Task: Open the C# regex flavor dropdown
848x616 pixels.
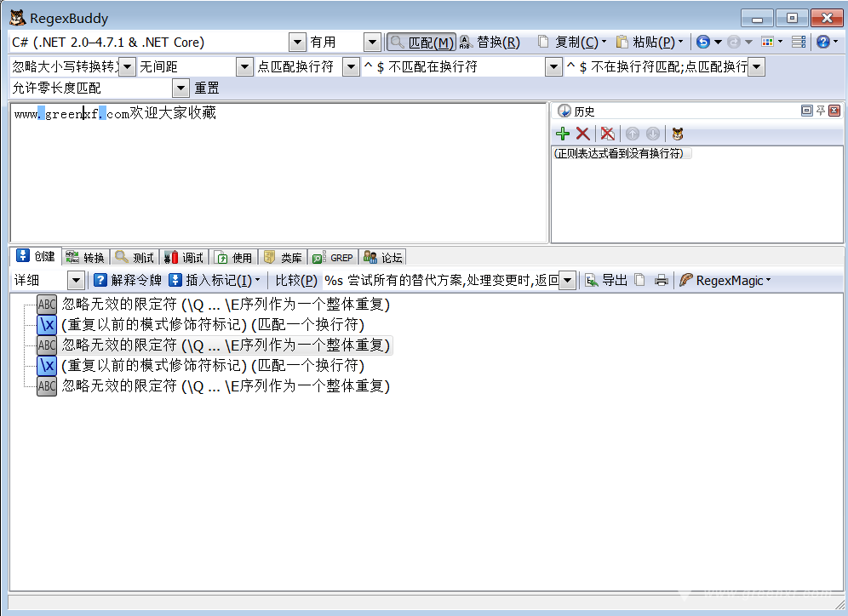Action: [297, 43]
